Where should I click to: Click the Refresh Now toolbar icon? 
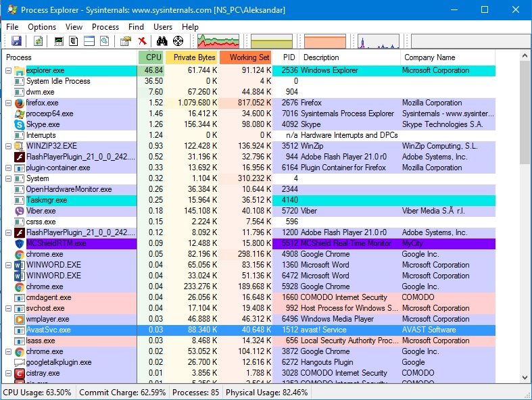click(38, 41)
